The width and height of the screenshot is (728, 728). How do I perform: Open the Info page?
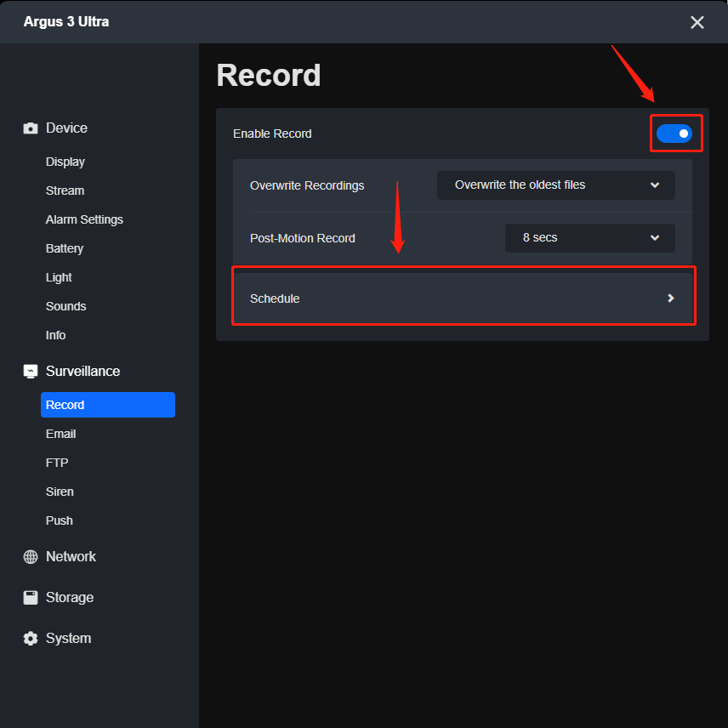56,335
